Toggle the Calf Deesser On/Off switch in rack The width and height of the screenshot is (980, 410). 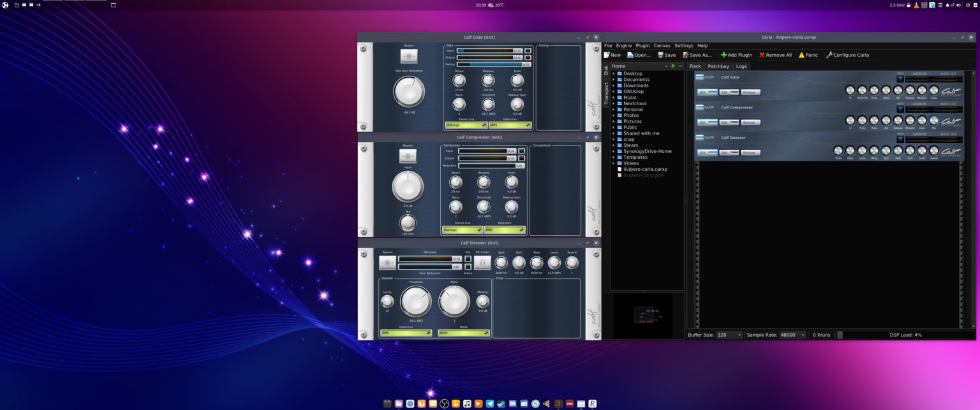click(x=700, y=138)
